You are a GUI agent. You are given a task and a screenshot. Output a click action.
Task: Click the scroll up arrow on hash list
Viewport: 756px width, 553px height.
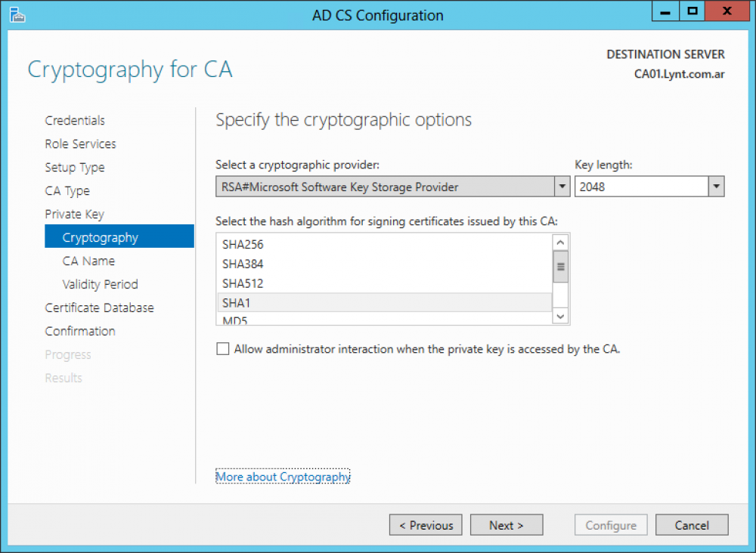coord(560,242)
